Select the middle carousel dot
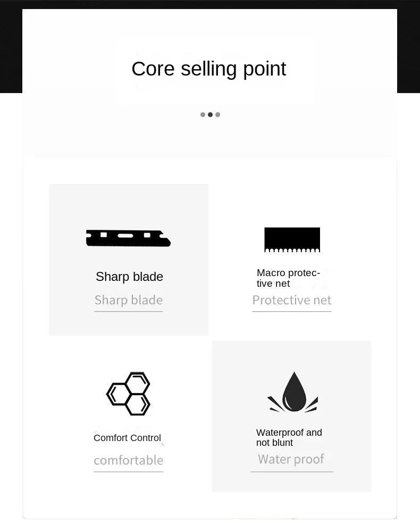 (210, 114)
